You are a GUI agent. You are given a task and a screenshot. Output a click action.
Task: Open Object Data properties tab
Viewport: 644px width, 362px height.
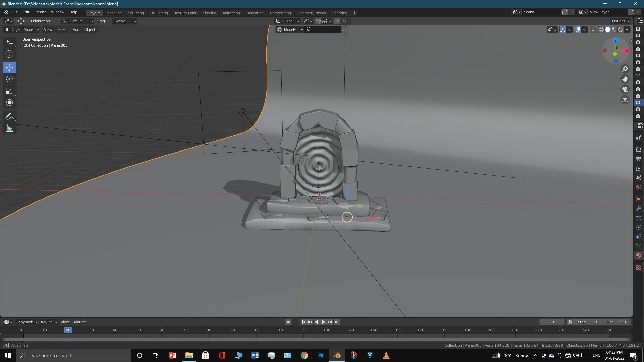[x=639, y=246]
